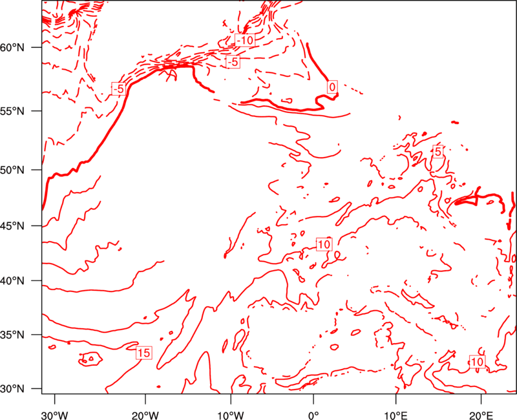The image size is (517, 420).
Task: Select the 0° longitude axis label
Action: [x=313, y=415]
